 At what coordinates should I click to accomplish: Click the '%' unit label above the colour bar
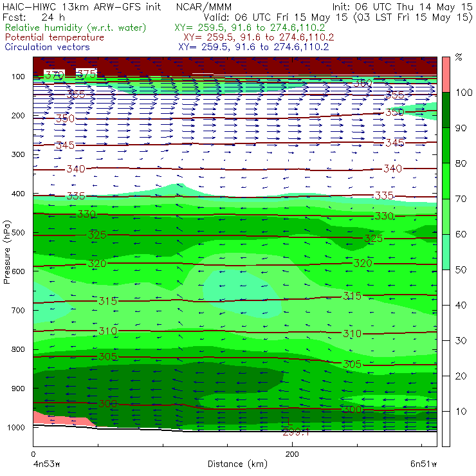pos(459,57)
